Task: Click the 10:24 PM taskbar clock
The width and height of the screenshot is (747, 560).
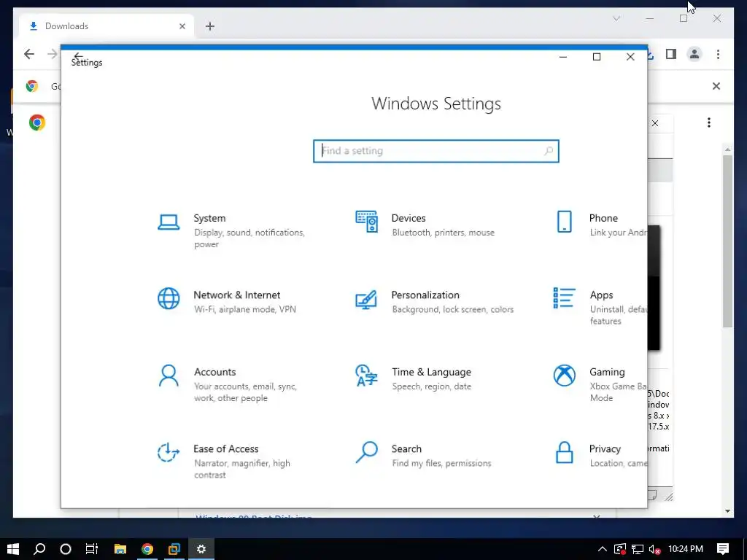Action: tap(686, 549)
